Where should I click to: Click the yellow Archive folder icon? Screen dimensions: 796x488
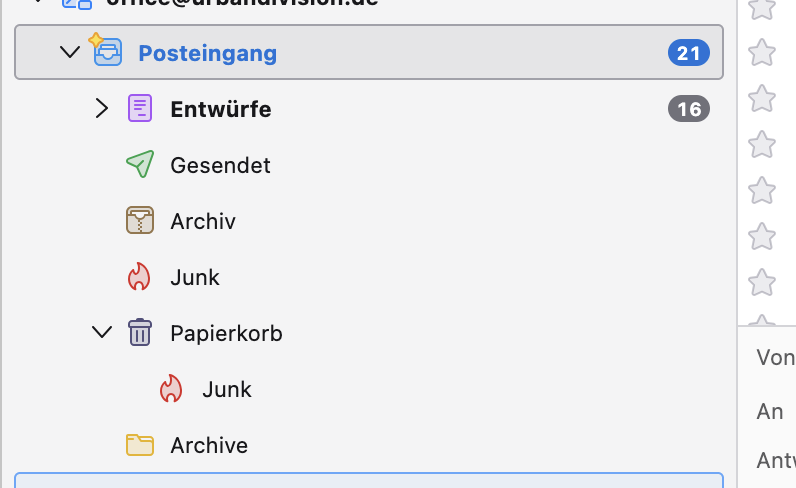(140, 444)
